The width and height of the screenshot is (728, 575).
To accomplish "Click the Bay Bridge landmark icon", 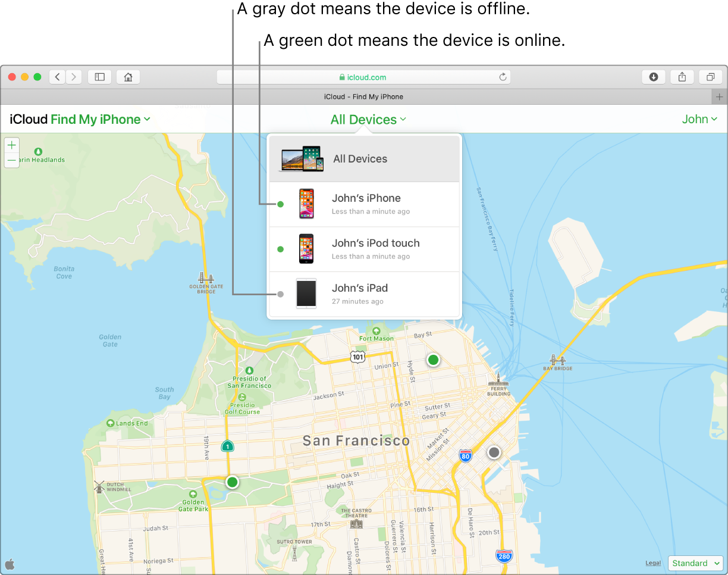I will pyautogui.click(x=557, y=360).
